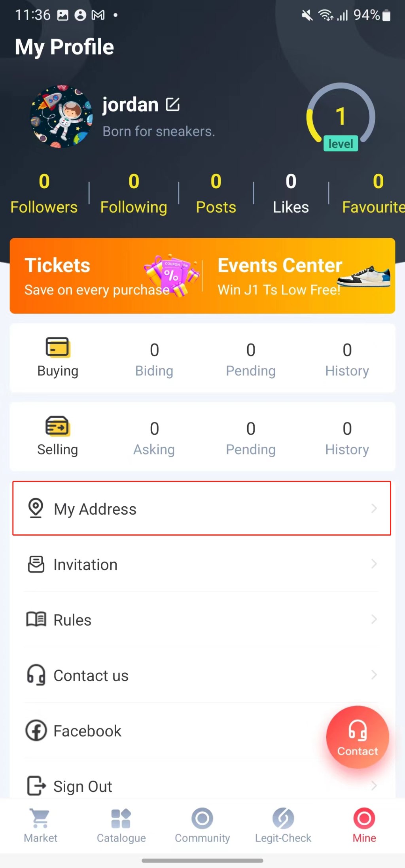Tap the Sign Out icon
Screen dimensions: 405x868
click(x=36, y=785)
